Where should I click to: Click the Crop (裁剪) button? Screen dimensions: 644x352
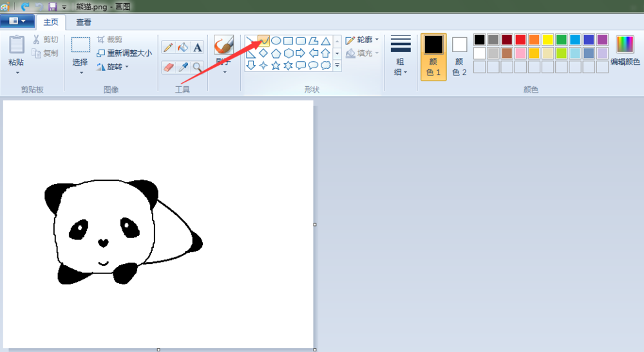109,39
